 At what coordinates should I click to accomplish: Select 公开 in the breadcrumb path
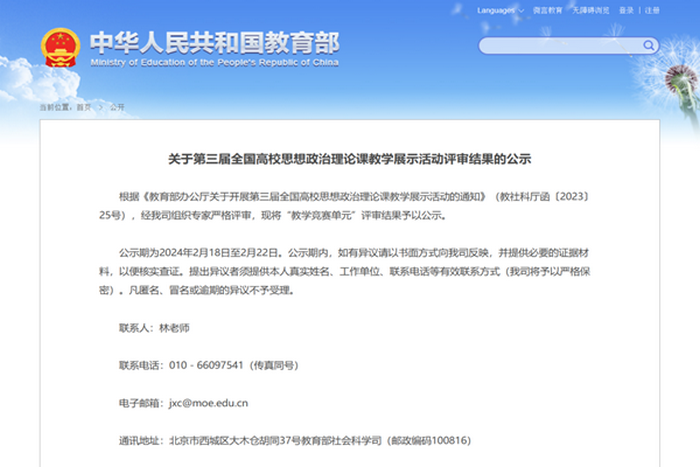point(117,106)
